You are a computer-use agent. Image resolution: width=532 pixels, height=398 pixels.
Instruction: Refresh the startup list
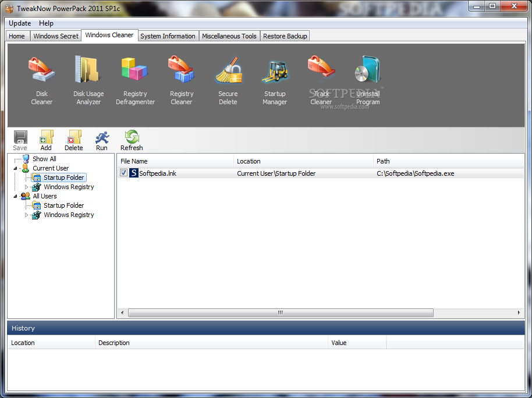[x=132, y=140]
